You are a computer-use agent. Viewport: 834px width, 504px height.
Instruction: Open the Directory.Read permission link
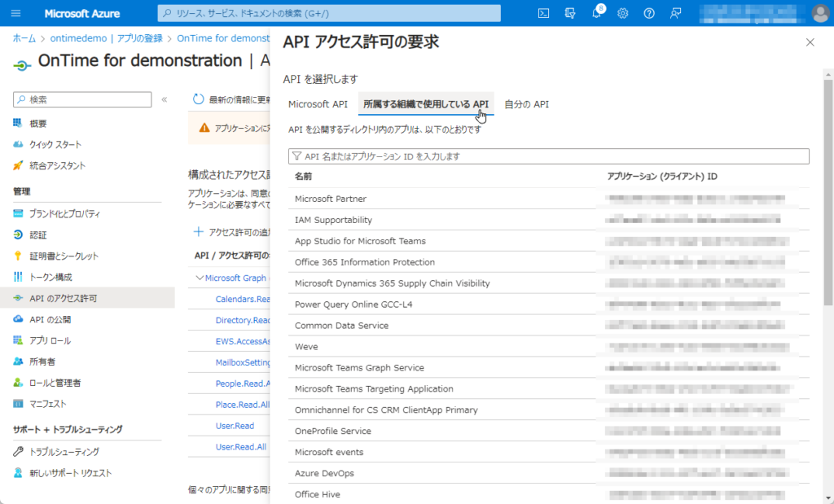pyautogui.click(x=243, y=320)
